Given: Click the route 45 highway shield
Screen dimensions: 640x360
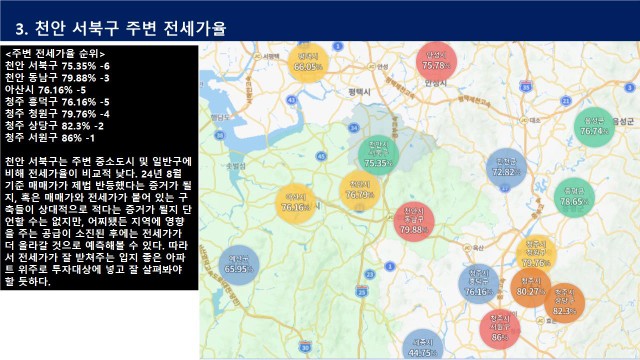Looking at the screenshot, I should pyautogui.click(x=322, y=156).
